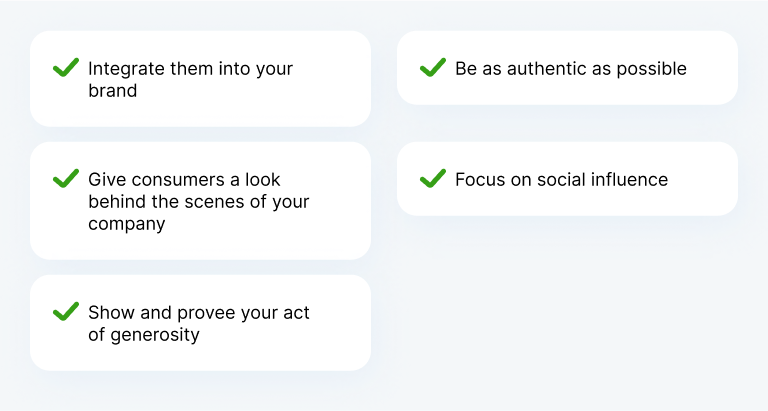Select the word "possible" in the top right card
This screenshot has height=411, width=768.
click(651, 69)
